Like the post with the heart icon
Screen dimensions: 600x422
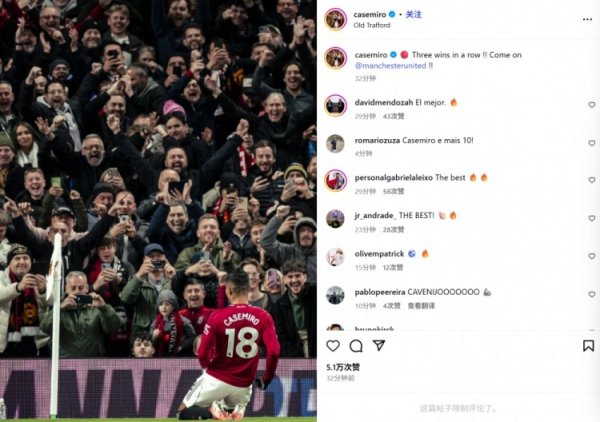pyautogui.click(x=333, y=346)
